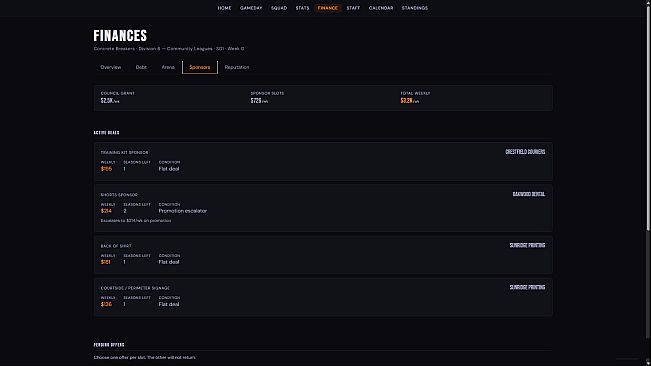This screenshot has height=366, width=651.
Task: Switch to the Debt tab
Action: 141,67
